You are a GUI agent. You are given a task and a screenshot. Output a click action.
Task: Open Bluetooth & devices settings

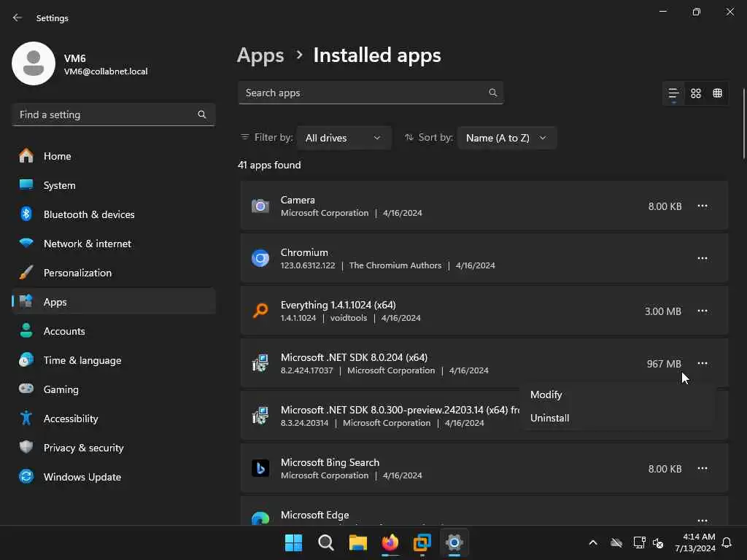coord(113,214)
